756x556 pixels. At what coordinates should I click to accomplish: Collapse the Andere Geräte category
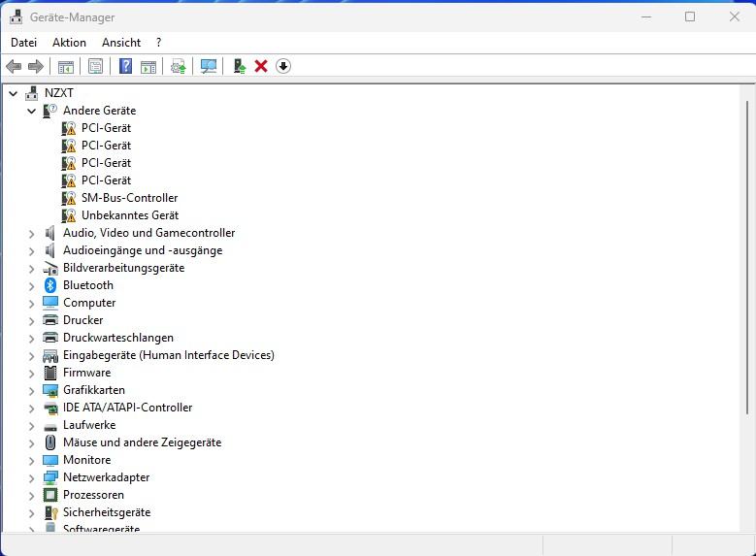pos(32,111)
